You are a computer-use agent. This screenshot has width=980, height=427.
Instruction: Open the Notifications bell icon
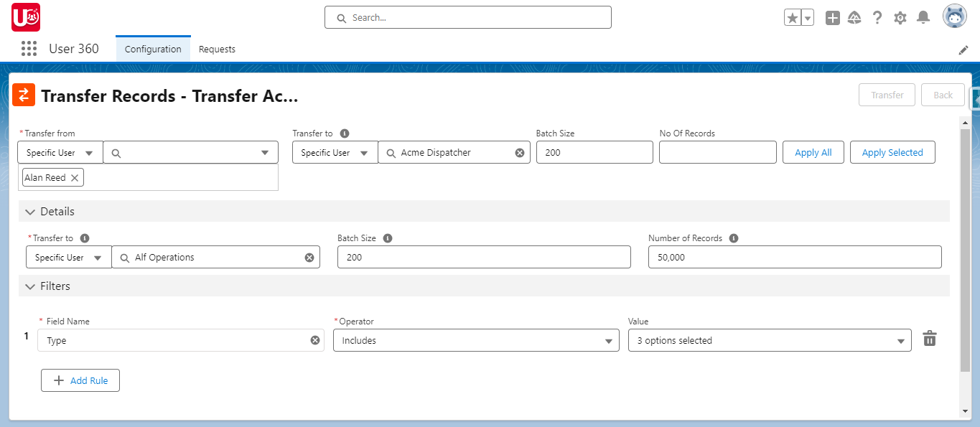point(923,18)
